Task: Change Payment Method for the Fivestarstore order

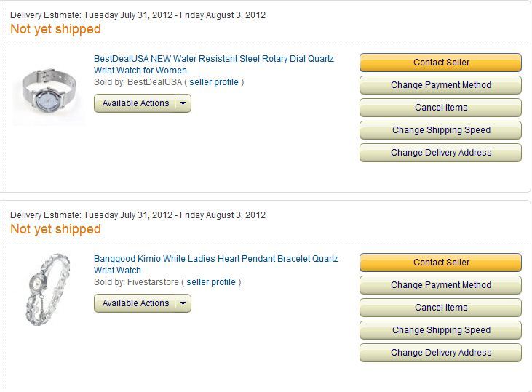Action: pyautogui.click(x=441, y=285)
